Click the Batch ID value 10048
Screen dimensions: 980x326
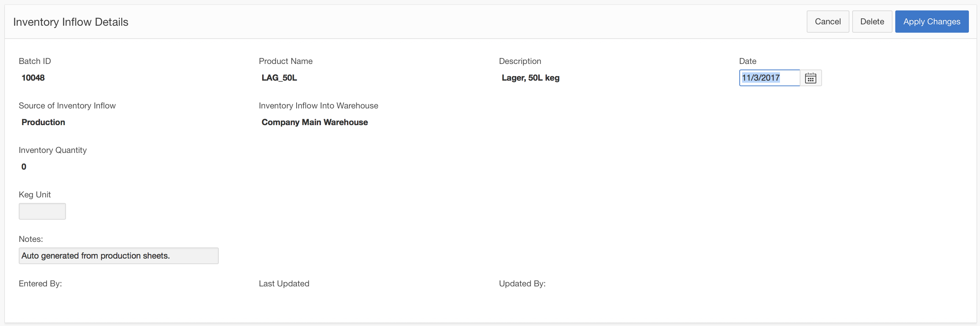point(33,78)
